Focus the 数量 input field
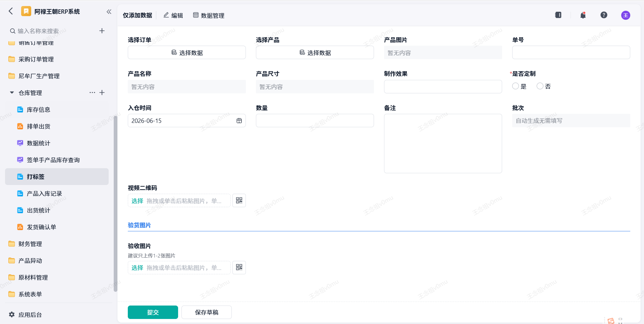Screen dimensions: 644x324 [315, 121]
